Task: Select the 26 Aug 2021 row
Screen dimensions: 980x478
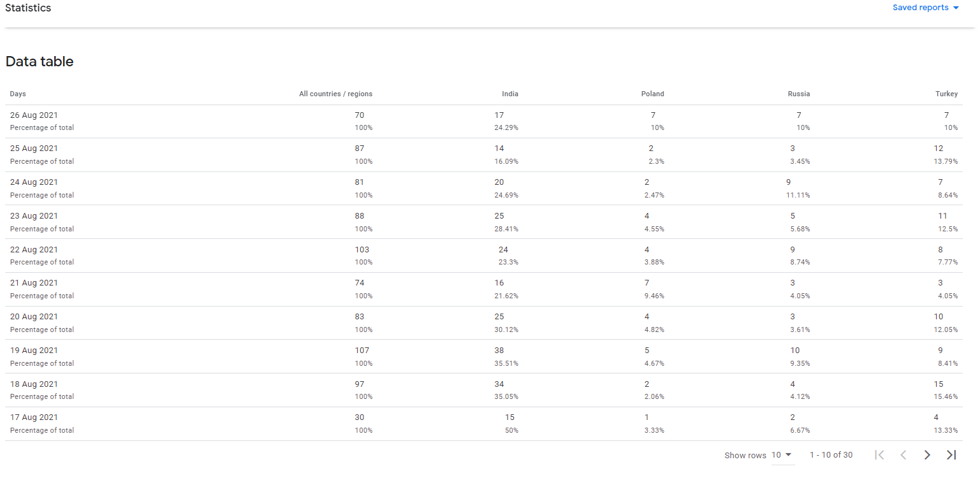Action: tap(484, 121)
